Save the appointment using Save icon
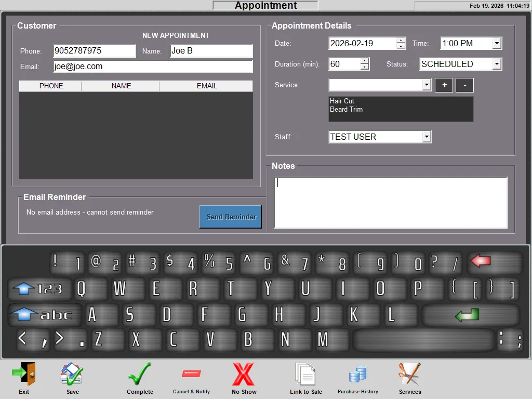 coord(72,375)
